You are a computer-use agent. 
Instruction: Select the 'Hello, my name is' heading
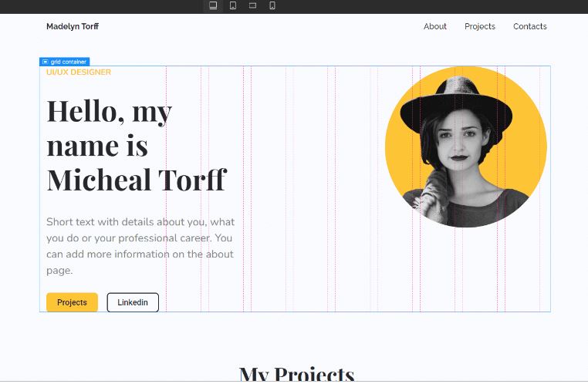coord(137,146)
